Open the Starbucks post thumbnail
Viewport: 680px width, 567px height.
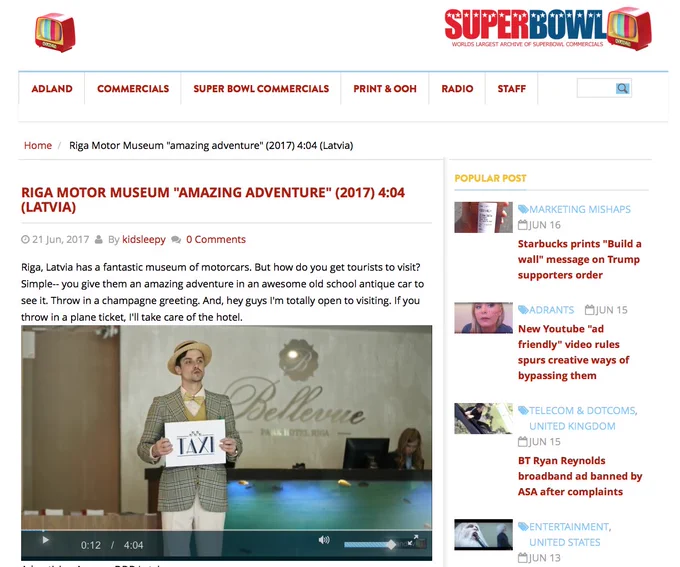(x=484, y=217)
